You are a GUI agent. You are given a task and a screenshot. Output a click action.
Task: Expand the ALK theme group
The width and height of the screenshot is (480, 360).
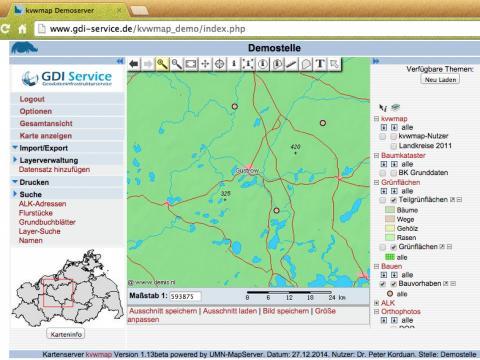(x=377, y=303)
